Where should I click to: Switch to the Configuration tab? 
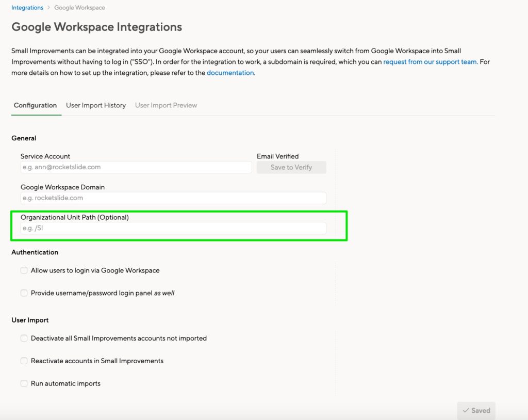35,105
